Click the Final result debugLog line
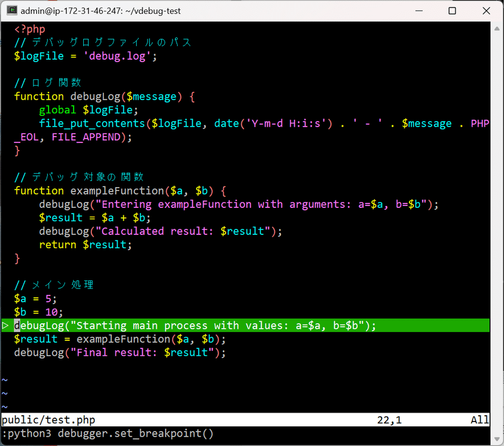 120,352
